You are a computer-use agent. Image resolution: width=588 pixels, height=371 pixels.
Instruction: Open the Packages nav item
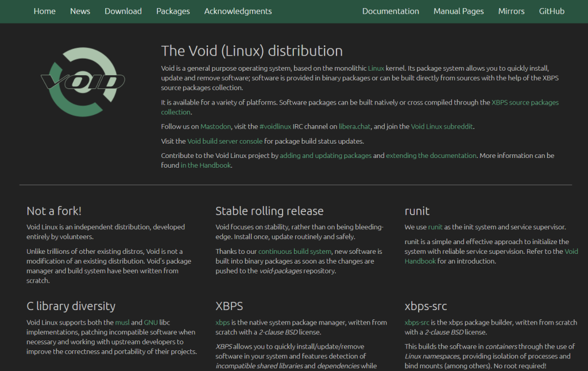click(173, 11)
